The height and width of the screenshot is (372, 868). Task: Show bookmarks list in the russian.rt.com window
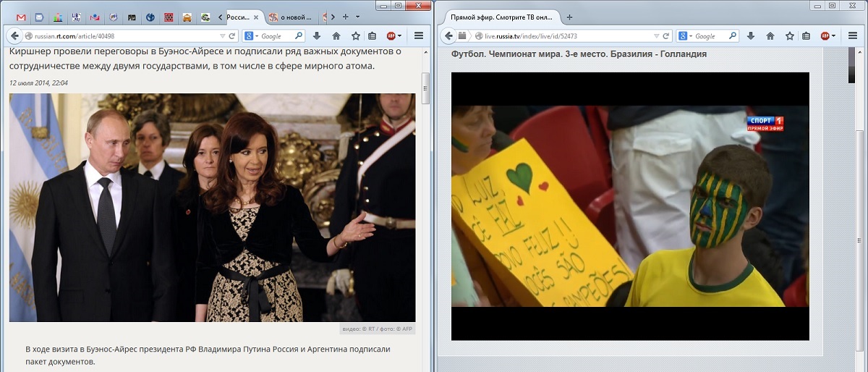pyautogui.click(x=372, y=35)
